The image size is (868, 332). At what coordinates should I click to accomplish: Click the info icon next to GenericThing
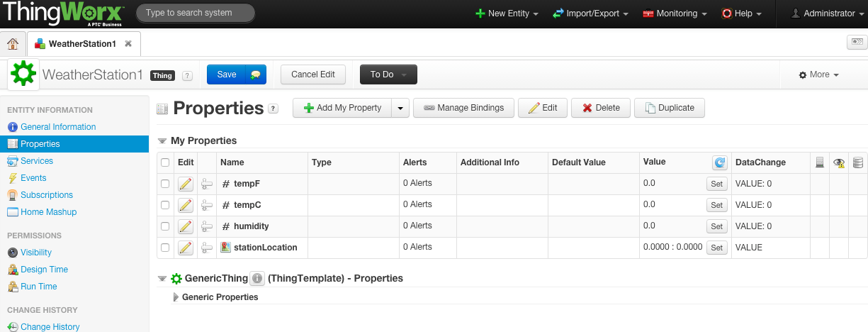tap(257, 279)
